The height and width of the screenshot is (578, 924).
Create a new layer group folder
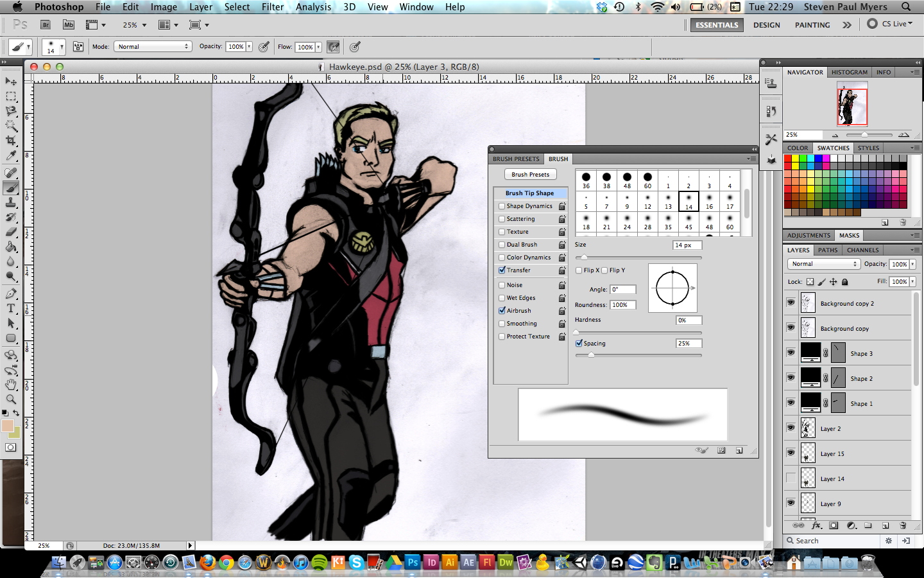pos(868,525)
